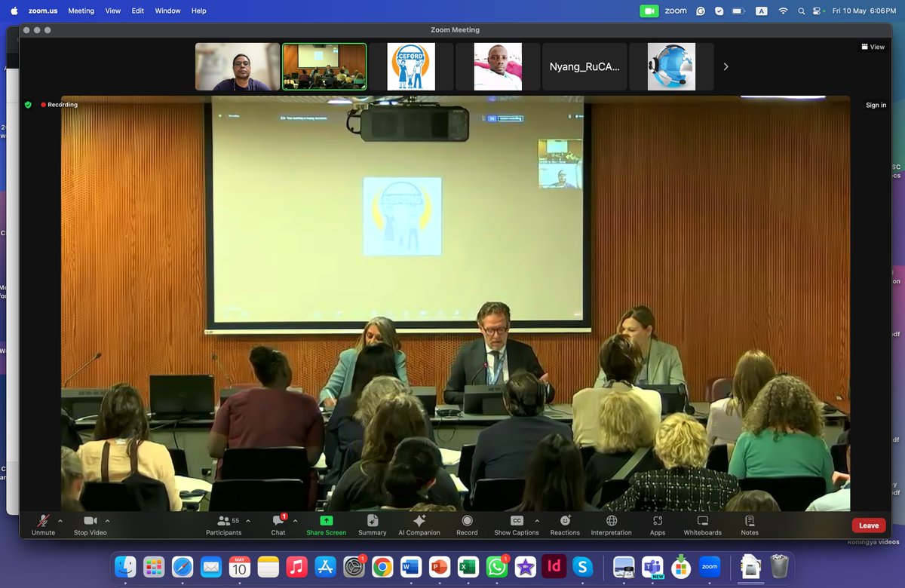905x588 pixels.
Task: Open Notes in the Zoom toolbar
Action: pos(750,525)
